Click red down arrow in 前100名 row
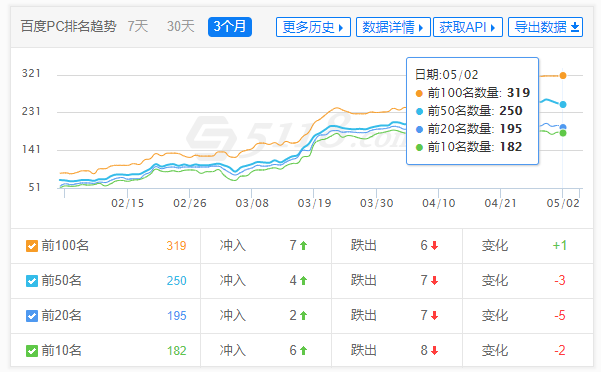Viewport: 601px width, 372px height. tap(434, 246)
